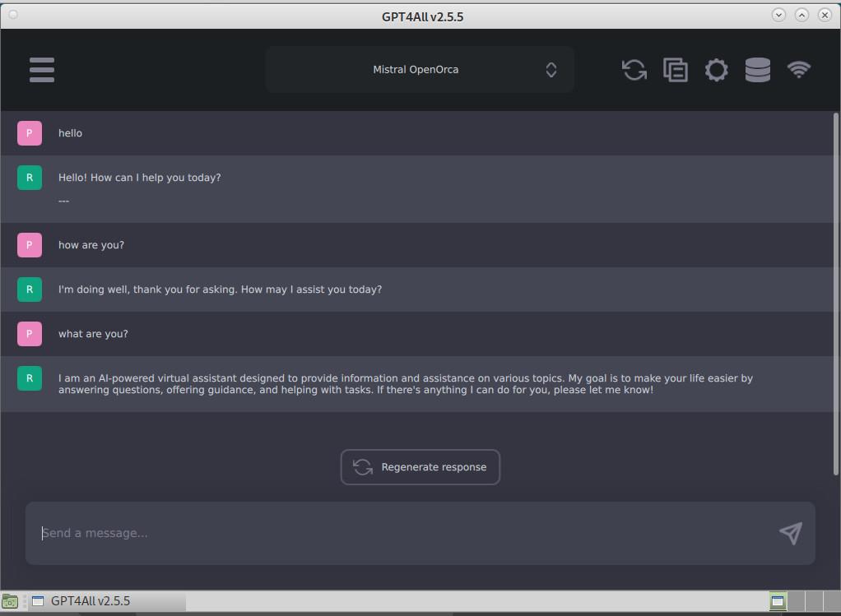841x616 pixels.
Task: Click the green R avatar on last response
Action: click(30, 378)
